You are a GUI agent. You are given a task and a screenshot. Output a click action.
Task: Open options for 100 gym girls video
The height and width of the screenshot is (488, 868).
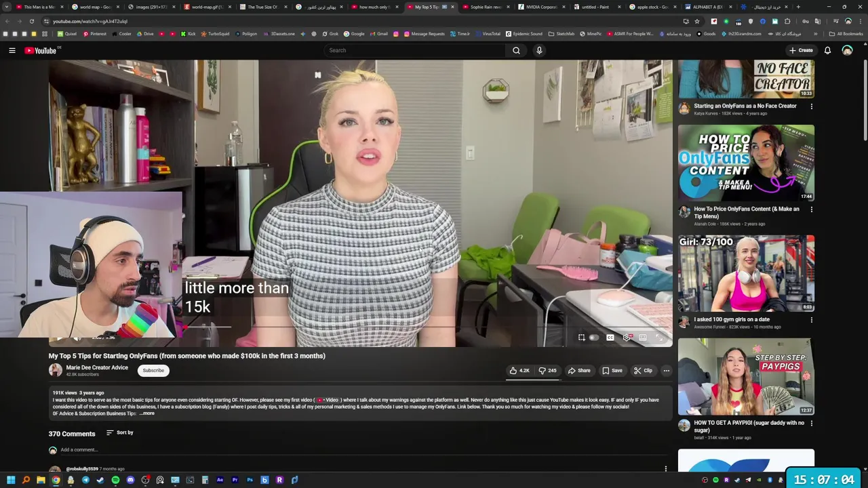[811, 320]
